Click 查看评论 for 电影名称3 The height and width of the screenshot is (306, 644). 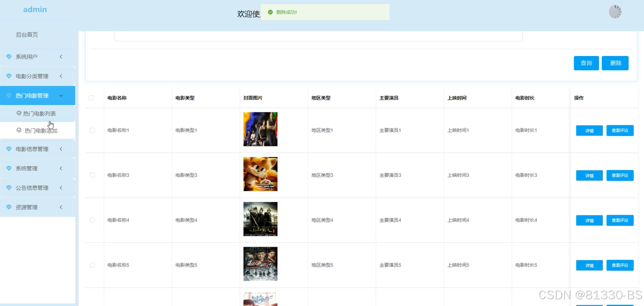coord(620,176)
